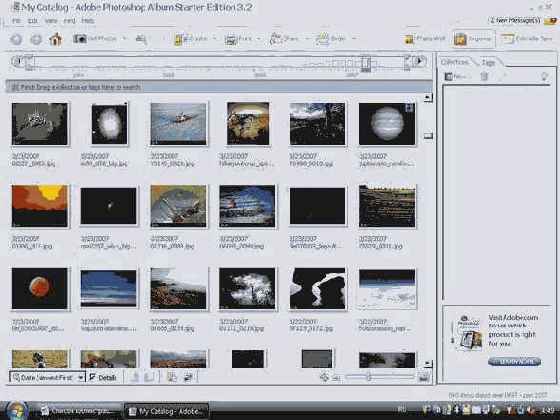Click the Order prints toolbar icon
The width and height of the screenshot is (560, 420).
(x=322, y=39)
